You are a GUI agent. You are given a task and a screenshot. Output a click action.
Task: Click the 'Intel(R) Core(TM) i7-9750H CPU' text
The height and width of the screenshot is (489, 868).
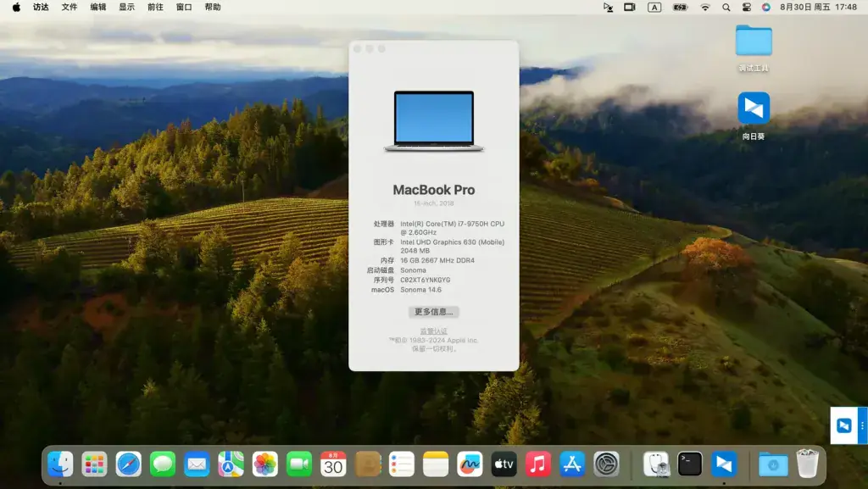click(x=453, y=224)
